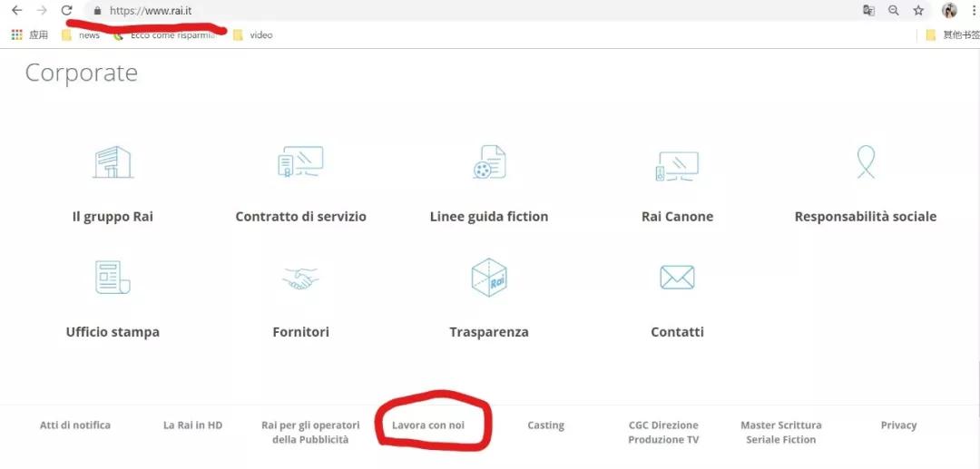Bookmark this page with star icon

[918, 11]
